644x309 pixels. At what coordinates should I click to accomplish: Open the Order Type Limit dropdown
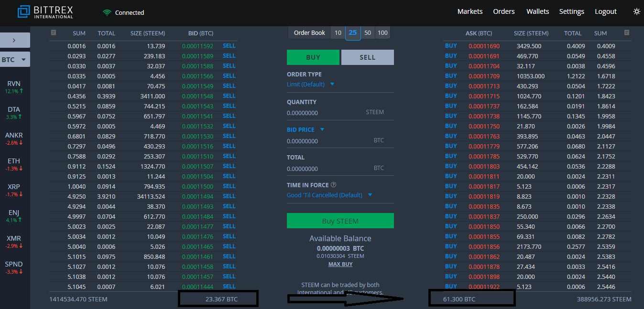pyautogui.click(x=310, y=84)
